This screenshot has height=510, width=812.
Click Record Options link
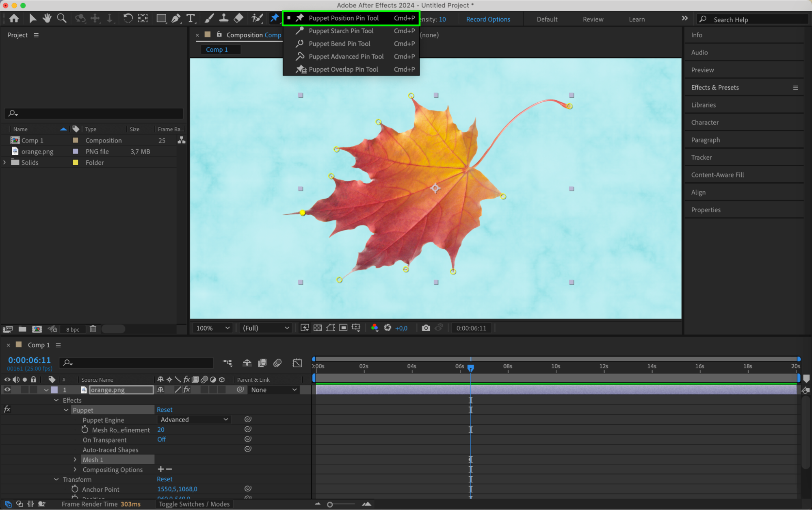point(488,19)
